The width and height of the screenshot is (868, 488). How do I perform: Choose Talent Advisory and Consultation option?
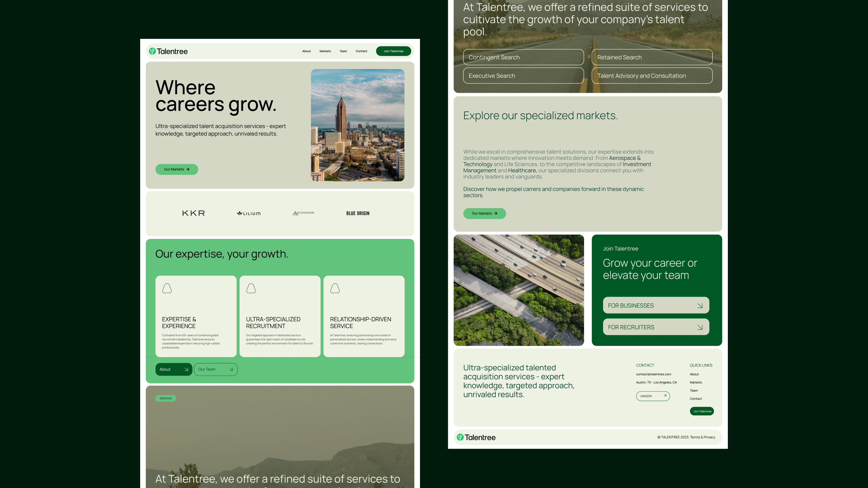tap(652, 76)
